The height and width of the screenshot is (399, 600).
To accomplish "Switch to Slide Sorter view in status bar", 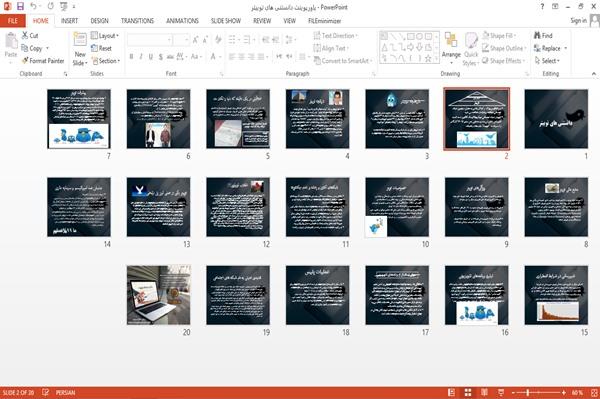I will (468, 392).
